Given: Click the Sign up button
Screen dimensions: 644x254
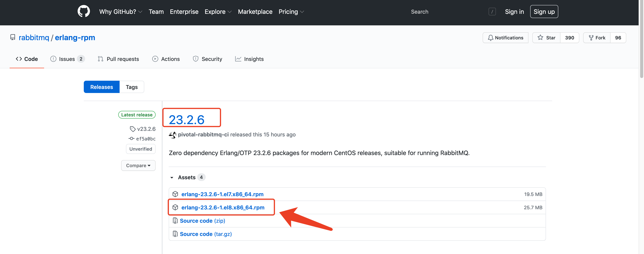Looking at the screenshot, I should (x=544, y=12).
